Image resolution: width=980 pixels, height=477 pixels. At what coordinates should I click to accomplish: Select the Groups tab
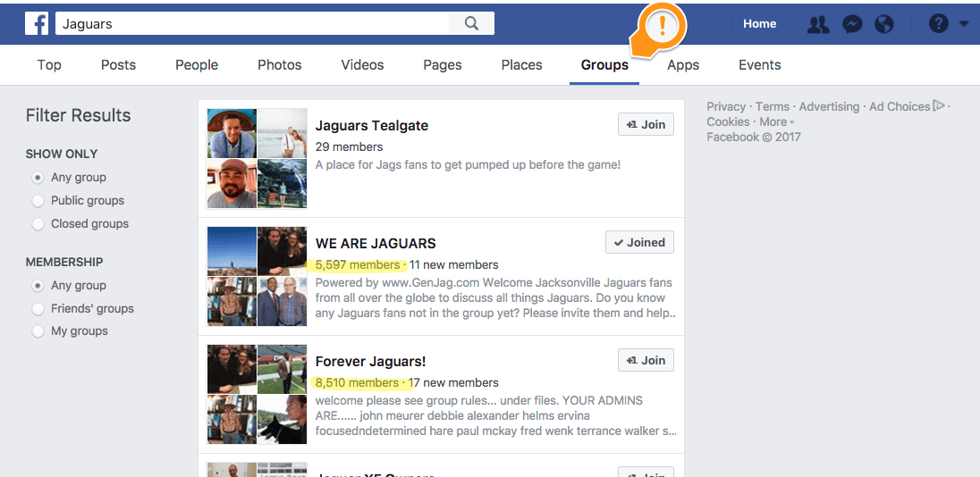[604, 65]
